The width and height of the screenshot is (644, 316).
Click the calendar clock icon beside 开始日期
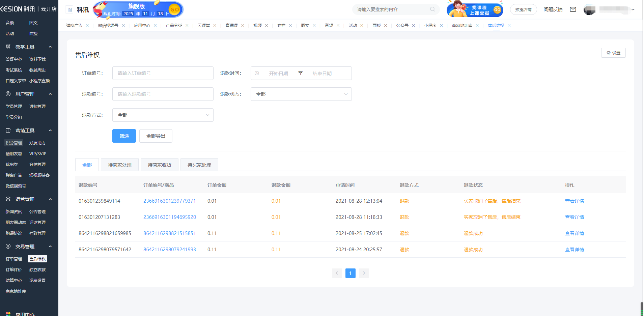(x=257, y=73)
